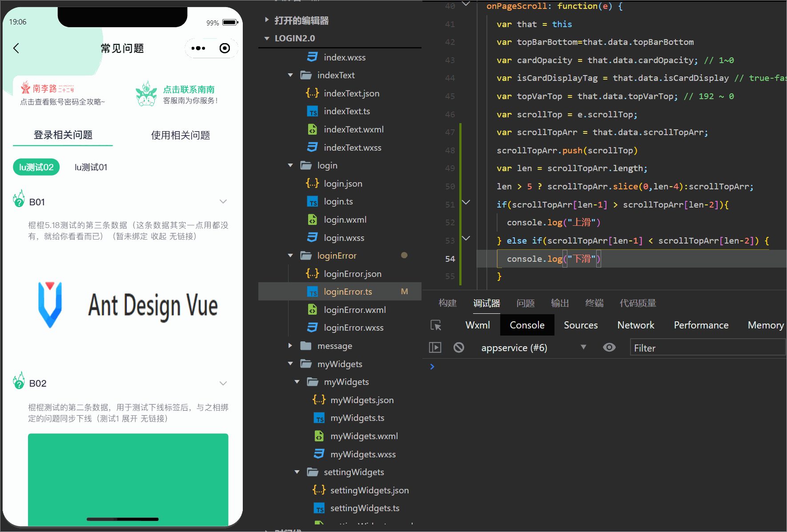Click the message folder icon
The width and height of the screenshot is (787, 532).
tap(306, 345)
